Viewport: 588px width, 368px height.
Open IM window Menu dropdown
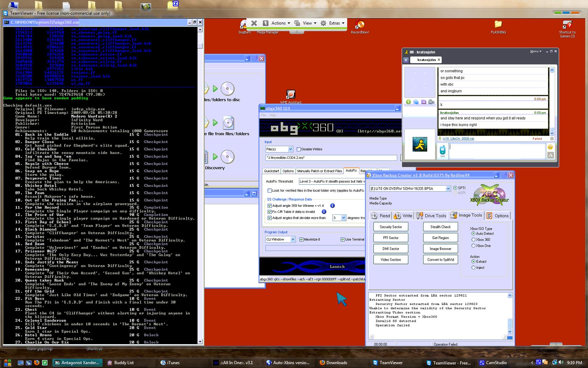pos(535,52)
